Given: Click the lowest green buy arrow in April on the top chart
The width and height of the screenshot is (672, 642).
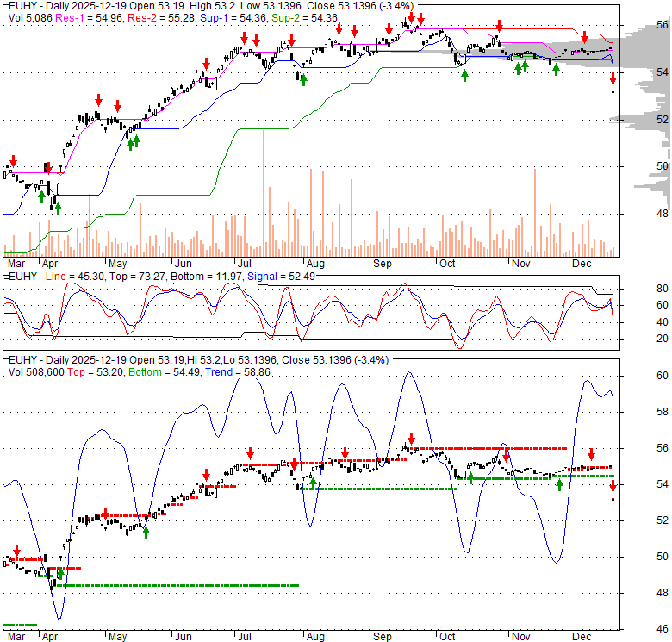Looking at the screenshot, I should [x=58, y=206].
